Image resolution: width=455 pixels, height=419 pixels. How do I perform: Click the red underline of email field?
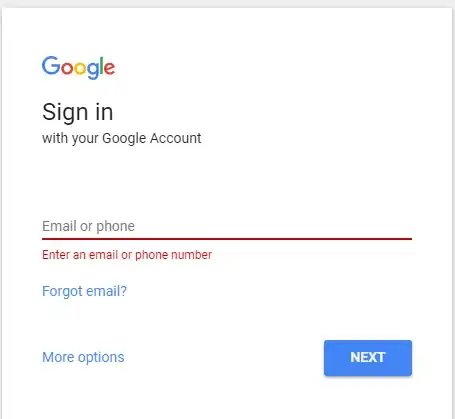[x=227, y=239]
